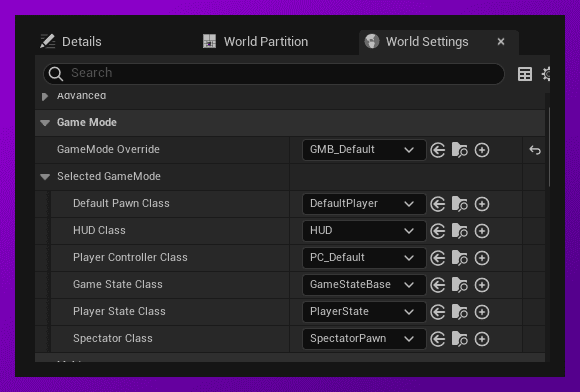Browse to PlayerState in Content Browser

tap(460, 312)
